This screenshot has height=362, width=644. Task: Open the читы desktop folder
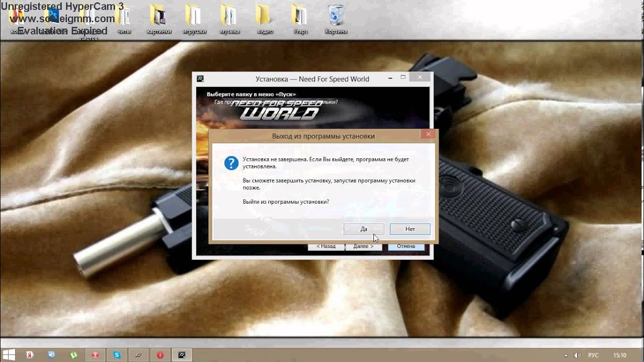[124, 20]
